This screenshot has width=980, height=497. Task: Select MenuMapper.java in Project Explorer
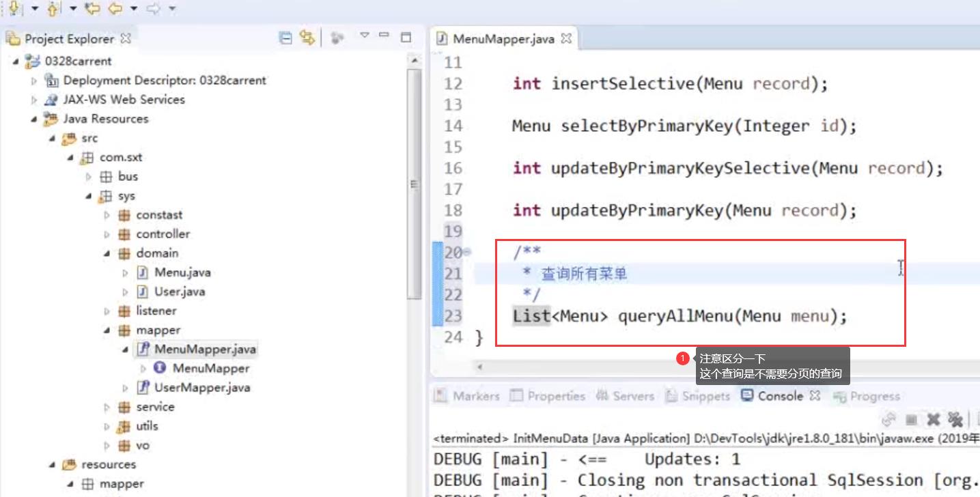coord(205,350)
